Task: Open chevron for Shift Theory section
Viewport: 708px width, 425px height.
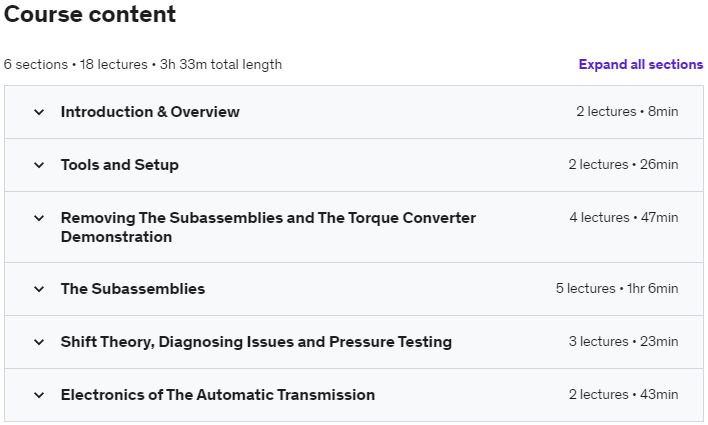Action: (x=39, y=342)
